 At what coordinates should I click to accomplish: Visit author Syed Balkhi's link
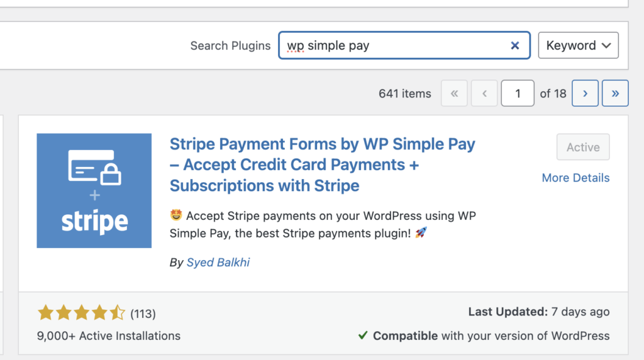tap(218, 263)
